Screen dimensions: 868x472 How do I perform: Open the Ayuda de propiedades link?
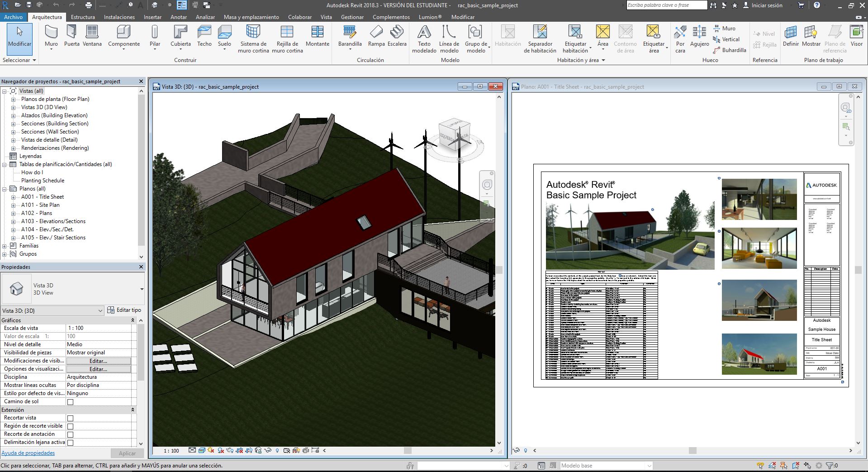pyautogui.click(x=28, y=453)
